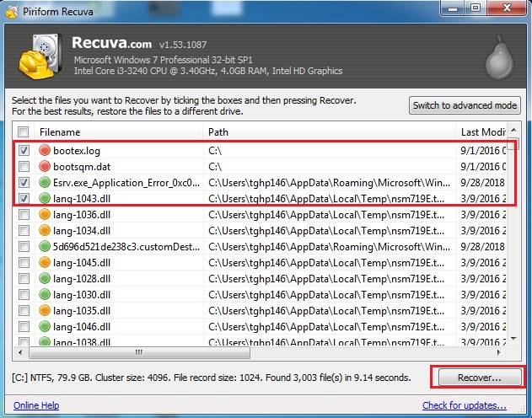Close the Piriform Recuva window

(507, 8)
